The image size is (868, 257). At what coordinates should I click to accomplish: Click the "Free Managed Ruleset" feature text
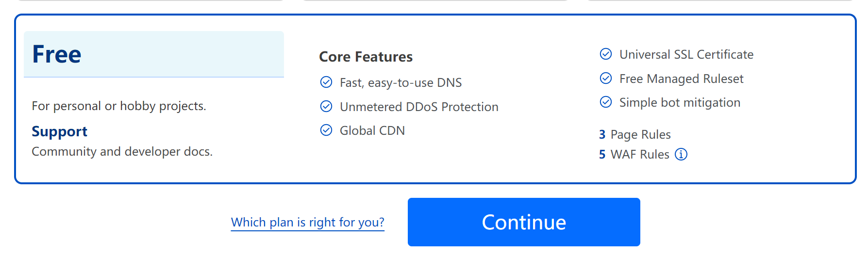tap(681, 79)
